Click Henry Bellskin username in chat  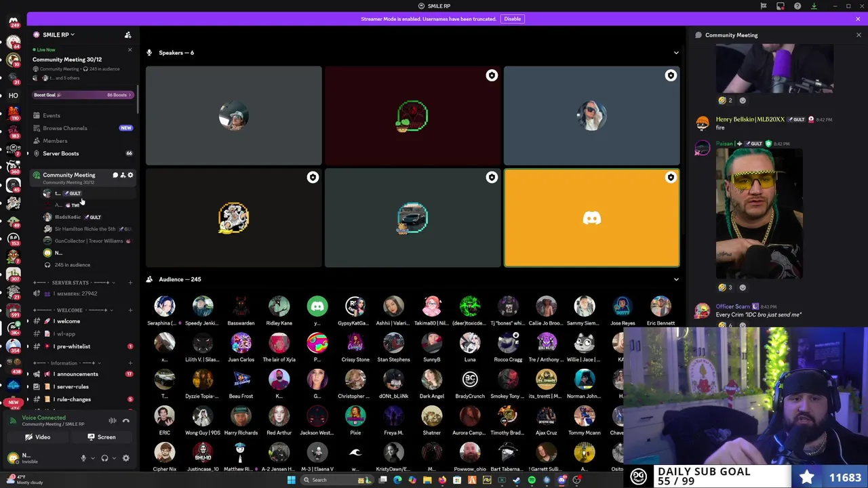(749, 119)
